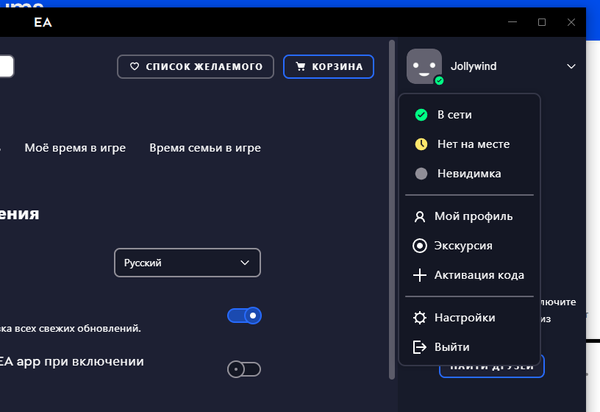
Task: Click the Jollywind user avatar
Action: (x=424, y=66)
